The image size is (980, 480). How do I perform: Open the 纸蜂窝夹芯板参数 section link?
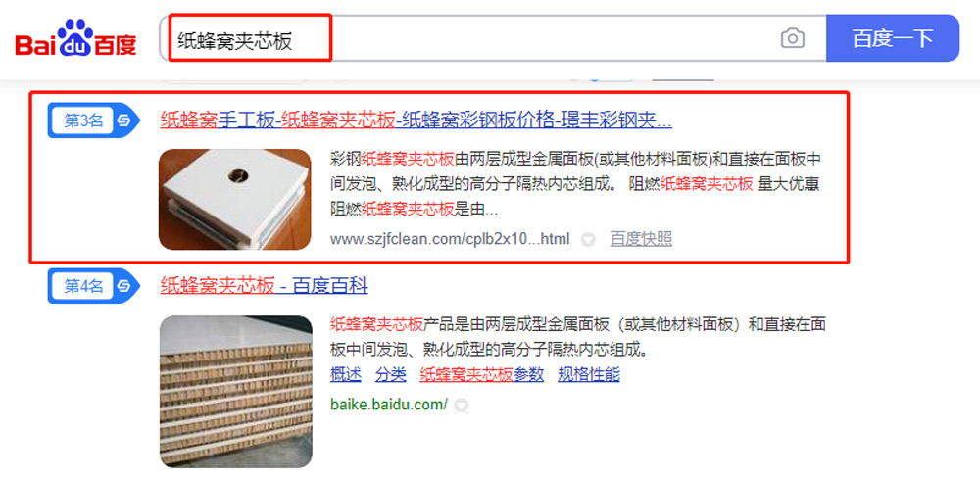(482, 374)
